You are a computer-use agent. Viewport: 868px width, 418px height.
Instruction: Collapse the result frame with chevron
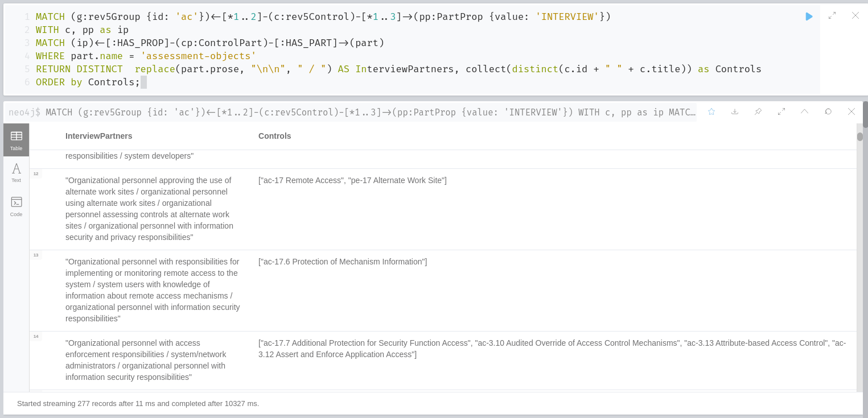[x=805, y=111]
